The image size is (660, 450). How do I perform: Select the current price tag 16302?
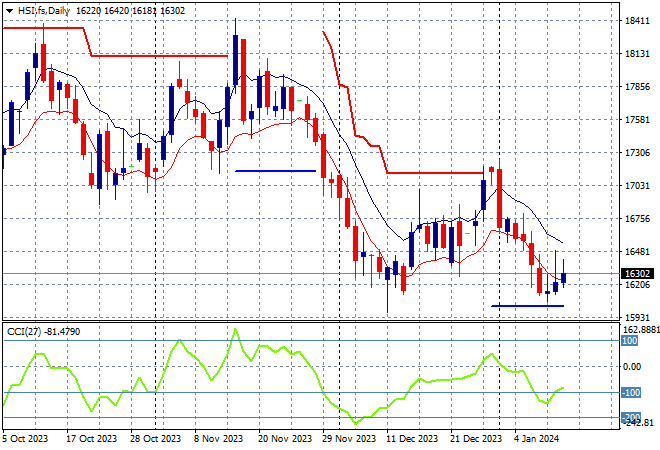click(x=636, y=274)
